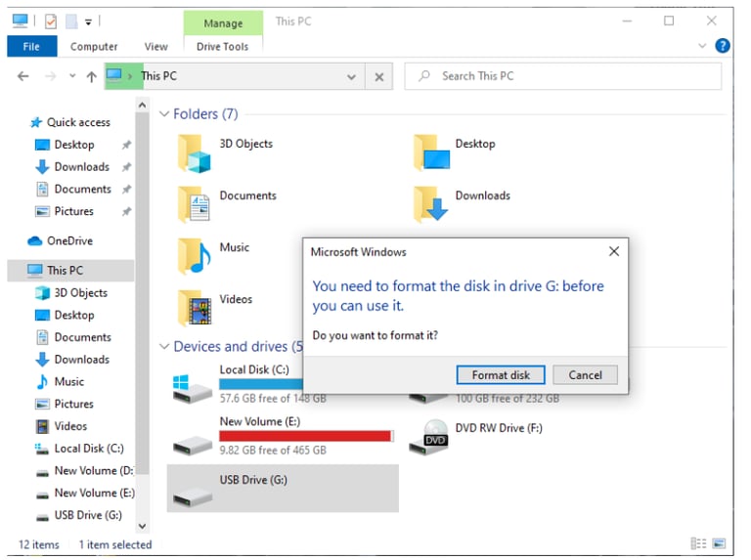Click New Volume (E:) red capacity bar
This screenshot has width=751, height=560.
pos(305,436)
